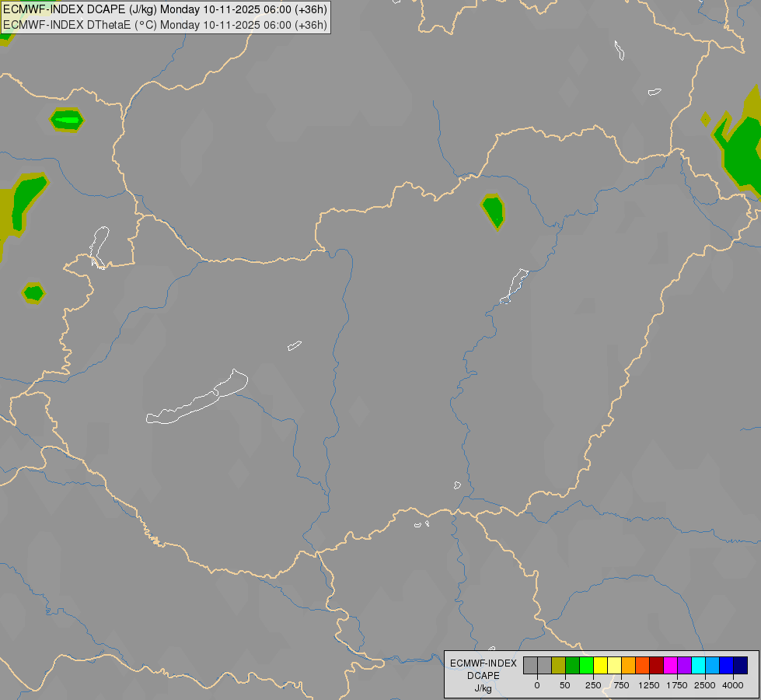Click the orange-red legend swatch
This screenshot has height=700, width=761.
(643, 666)
